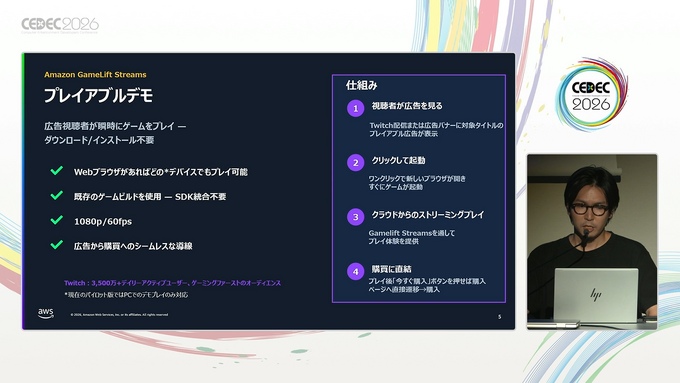Click the slide title "プレイアブルデモ"
The image size is (680, 383).
[98, 96]
